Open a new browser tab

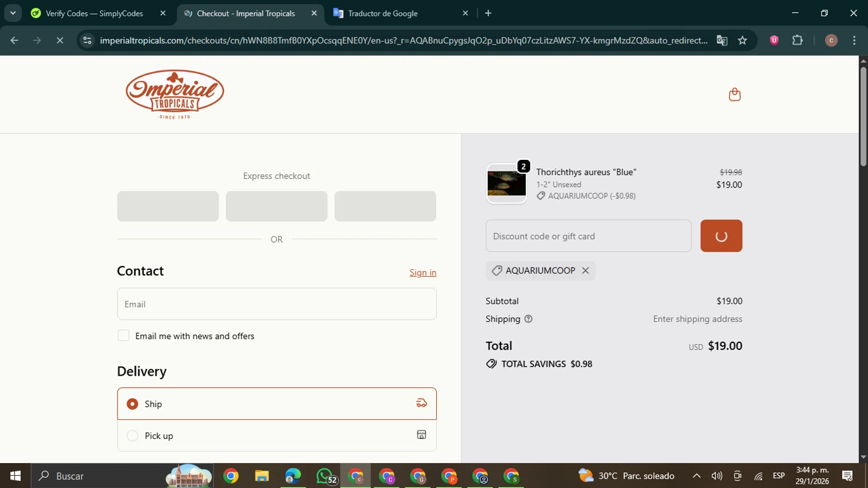(488, 13)
